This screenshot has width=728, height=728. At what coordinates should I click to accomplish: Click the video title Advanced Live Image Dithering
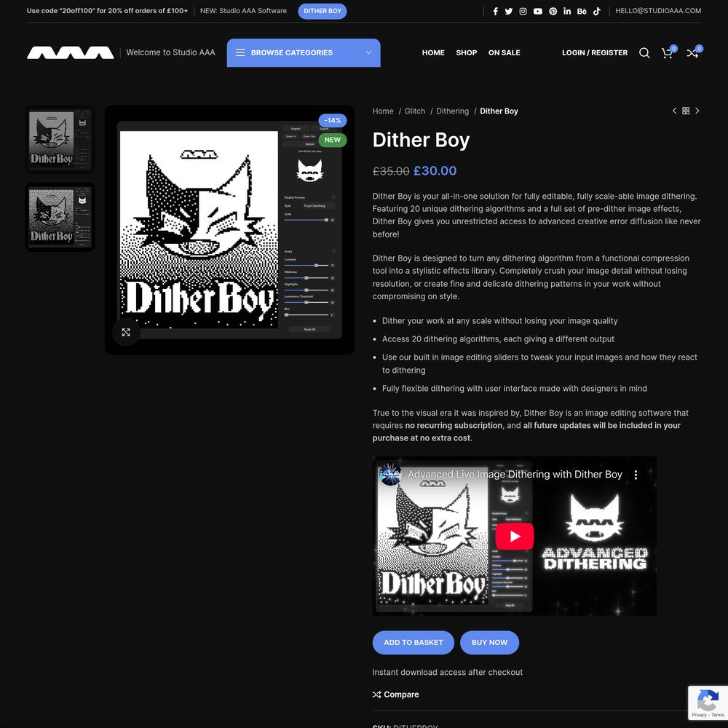[x=515, y=475]
